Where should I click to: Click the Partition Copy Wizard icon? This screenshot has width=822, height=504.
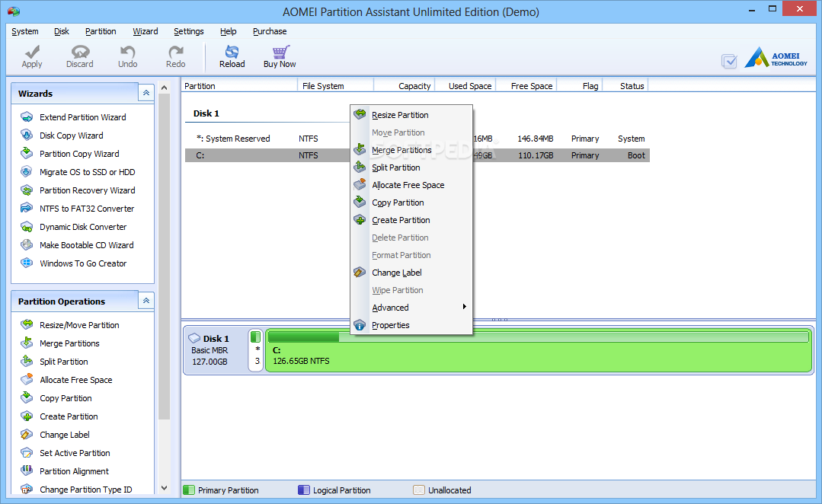27,154
